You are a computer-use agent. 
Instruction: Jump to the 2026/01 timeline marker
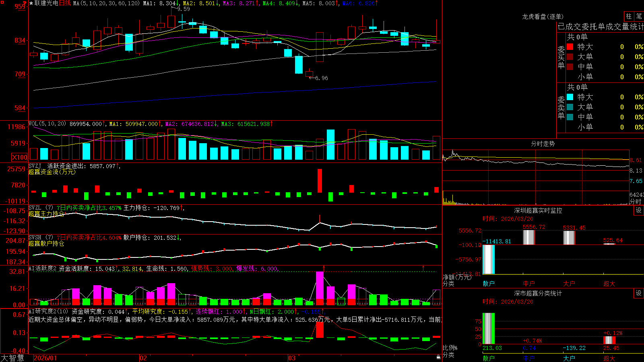(x=45, y=358)
